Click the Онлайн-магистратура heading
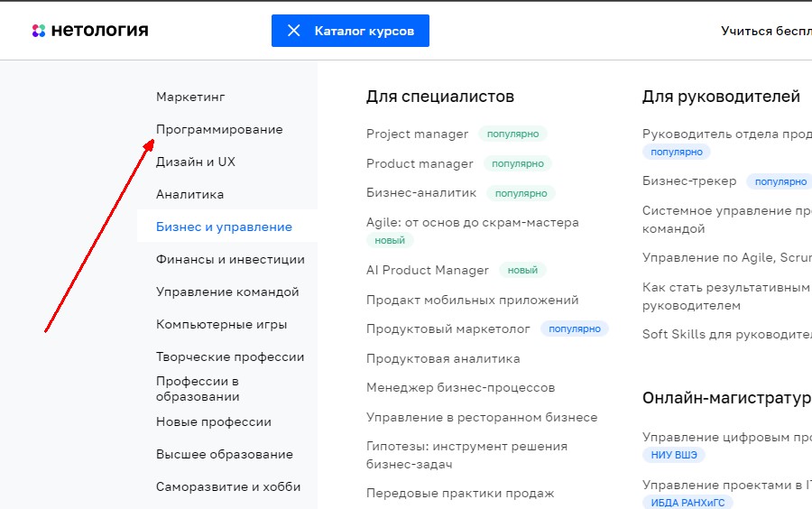 [727, 398]
